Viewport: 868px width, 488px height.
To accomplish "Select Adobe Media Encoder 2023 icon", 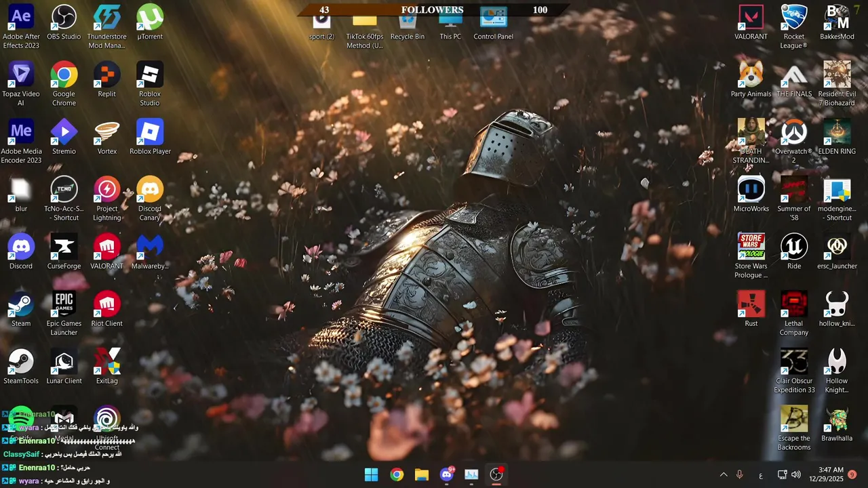I will (x=21, y=142).
